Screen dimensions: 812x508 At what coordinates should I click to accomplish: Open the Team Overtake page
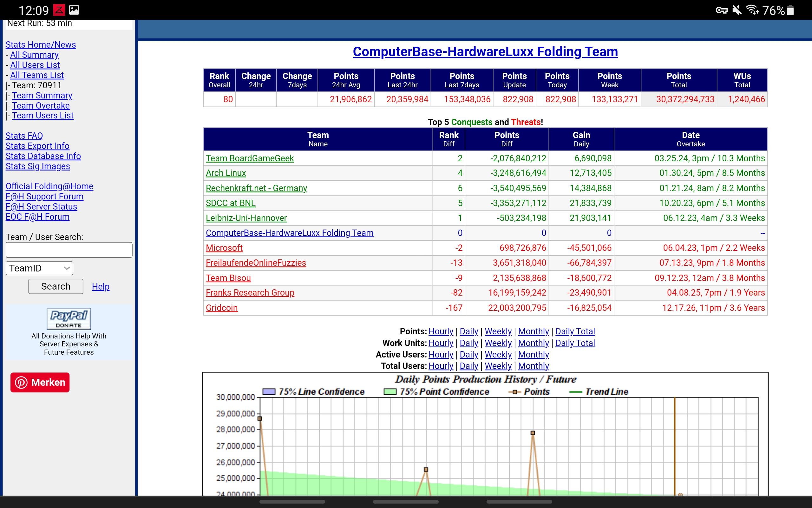click(x=41, y=105)
